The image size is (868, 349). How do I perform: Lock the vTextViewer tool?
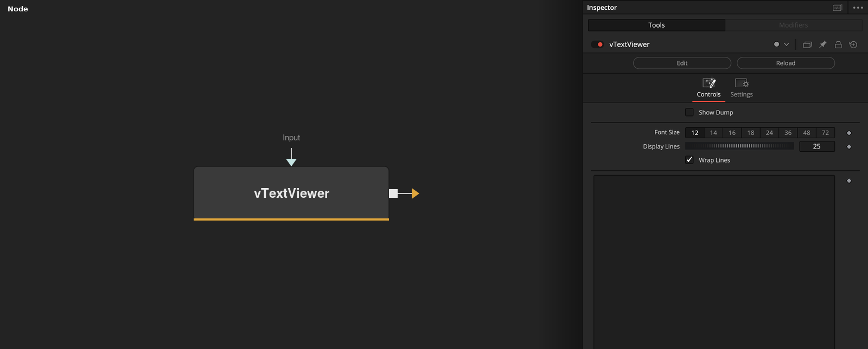[838, 44]
